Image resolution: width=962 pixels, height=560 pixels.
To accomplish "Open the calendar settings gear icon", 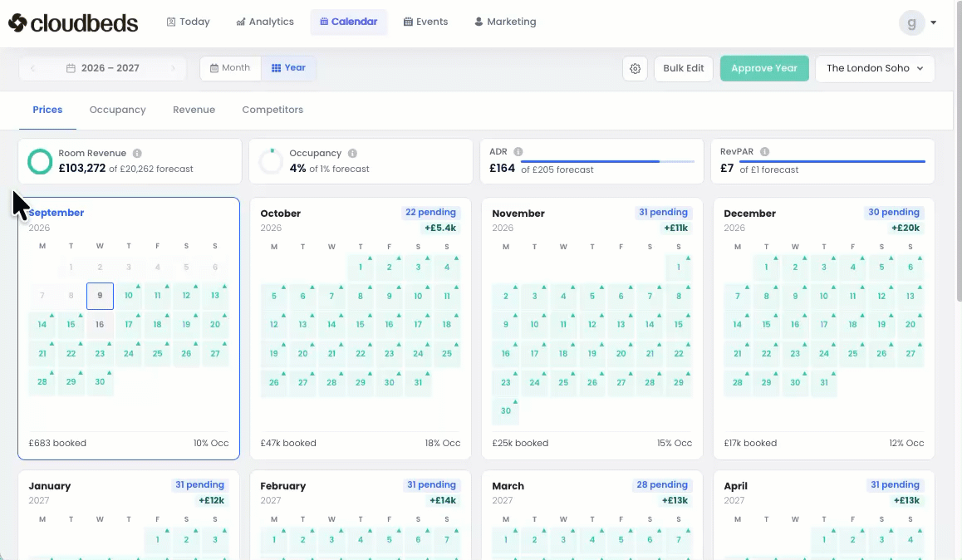I will (x=635, y=69).
